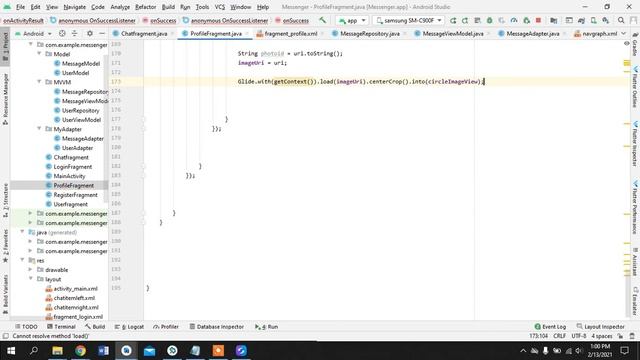The width and height of the screenshot is (640, 360).
Task: Open the samsung SM-C900F device dropdown
Action: [x=409, y=20]
